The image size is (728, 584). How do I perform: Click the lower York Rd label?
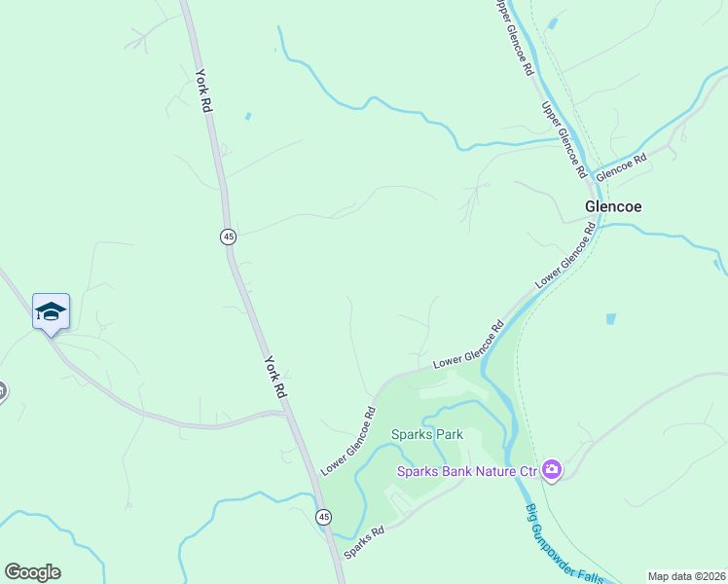click(x=275, y=377)
